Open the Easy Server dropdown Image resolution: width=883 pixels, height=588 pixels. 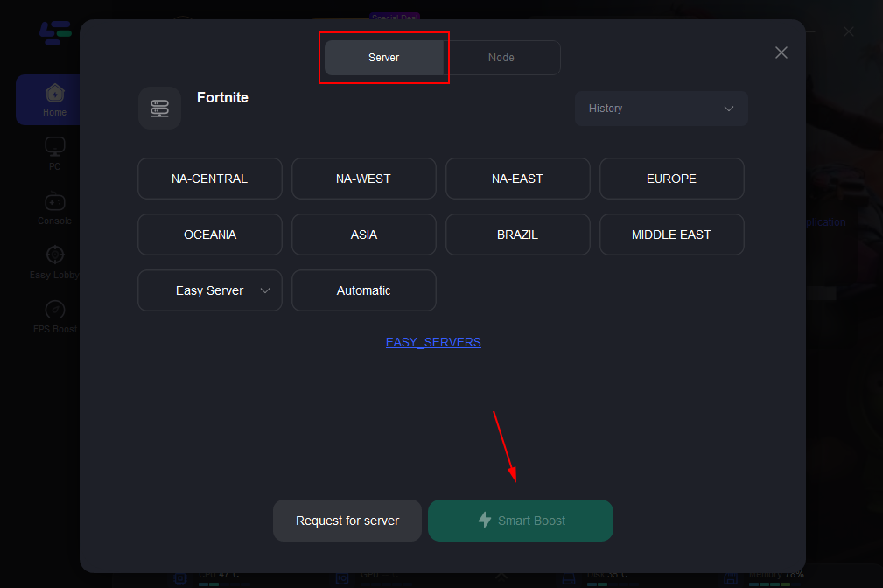tap(210, 290)
